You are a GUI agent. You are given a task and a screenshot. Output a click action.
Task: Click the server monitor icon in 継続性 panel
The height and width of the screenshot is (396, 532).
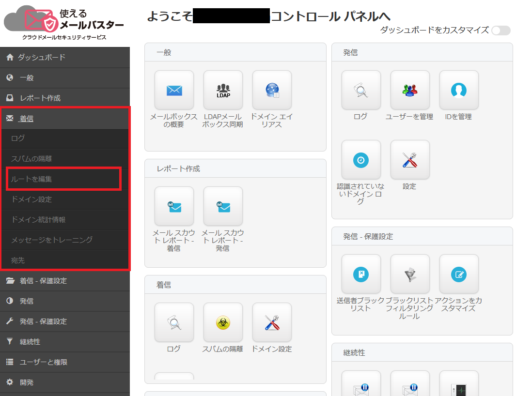click(459, 384)
